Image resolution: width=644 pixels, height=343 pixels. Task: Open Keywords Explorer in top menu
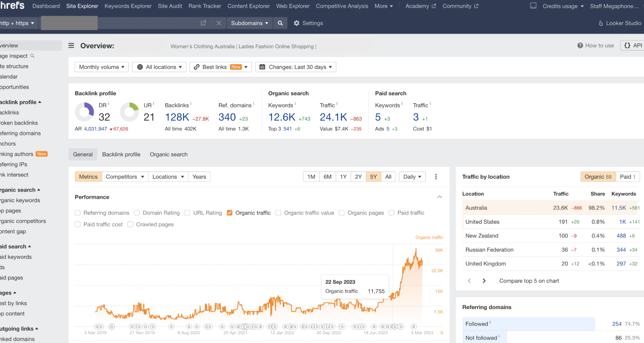tap(128, 6)
